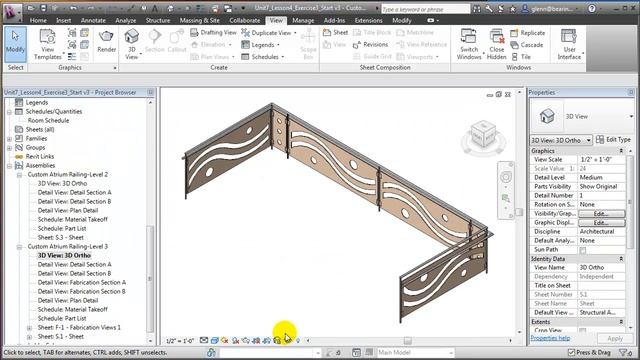This screenshot has height=360, width=640.
Task: Expand the Families tree node
Action: tap(9, 139)
